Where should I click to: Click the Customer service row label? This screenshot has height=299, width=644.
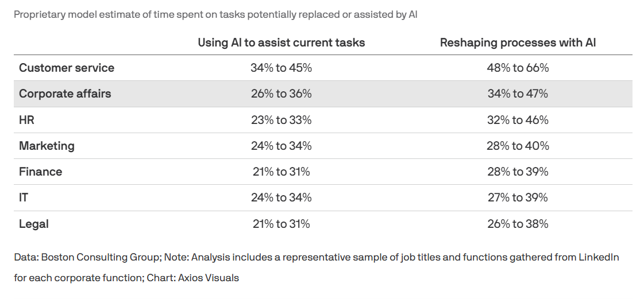67,68
